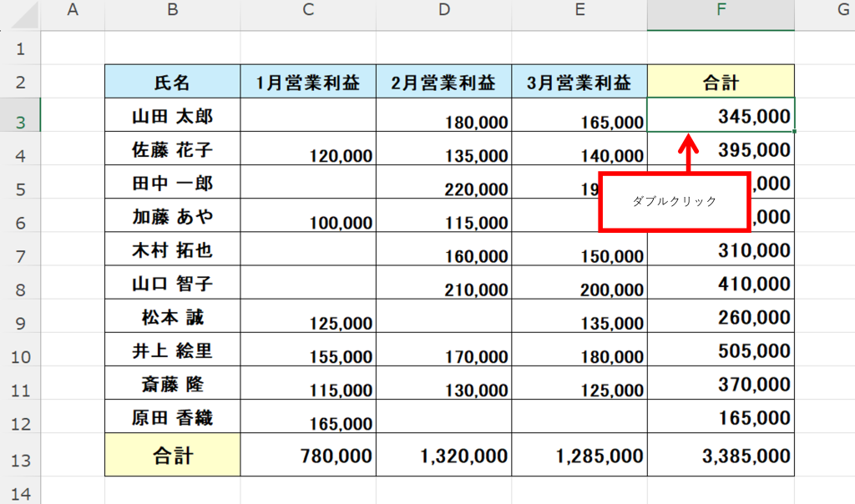Image resolution: width=855 pixels, height=504 pixels.
Task: Click the grand total cell 3,385,000
Action: coord(721,456)
